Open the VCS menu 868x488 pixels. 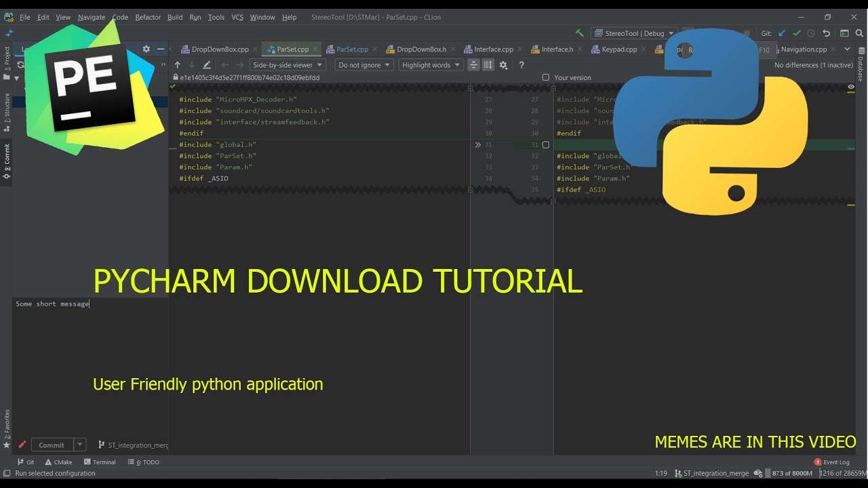(237, 17)
